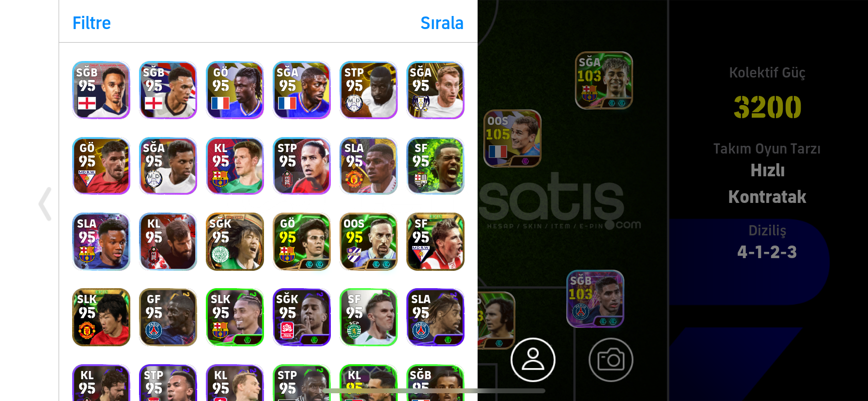Open the Sırala sort option
Image resolution: width=868 pixels, height=401 pixels.
(442, 23)
